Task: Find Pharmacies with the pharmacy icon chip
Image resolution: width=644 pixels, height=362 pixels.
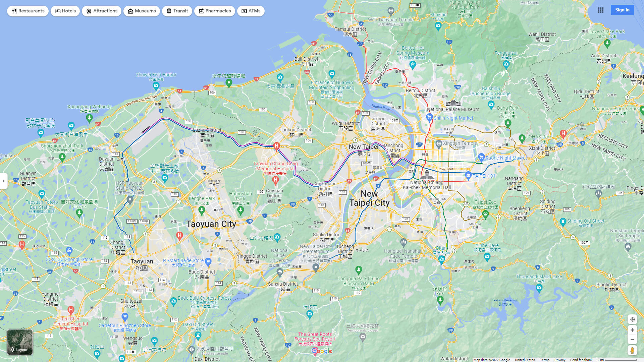Action: (x=214, y=11)
